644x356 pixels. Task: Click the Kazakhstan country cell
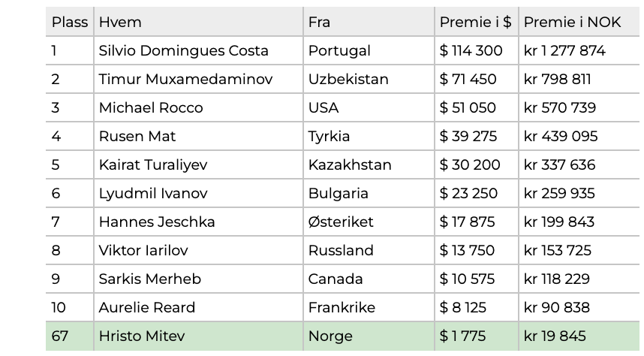369,164
